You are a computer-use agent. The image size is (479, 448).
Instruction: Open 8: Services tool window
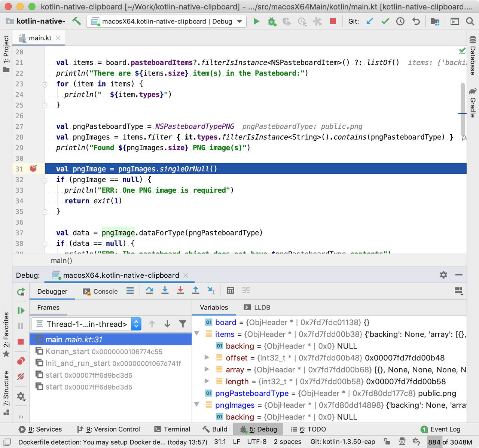(40, 429)
